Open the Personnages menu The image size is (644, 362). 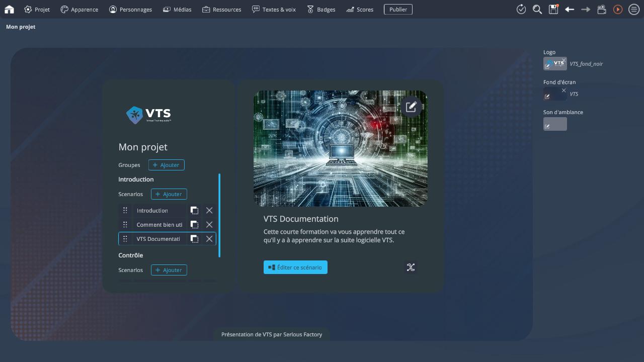pos(130,10)
